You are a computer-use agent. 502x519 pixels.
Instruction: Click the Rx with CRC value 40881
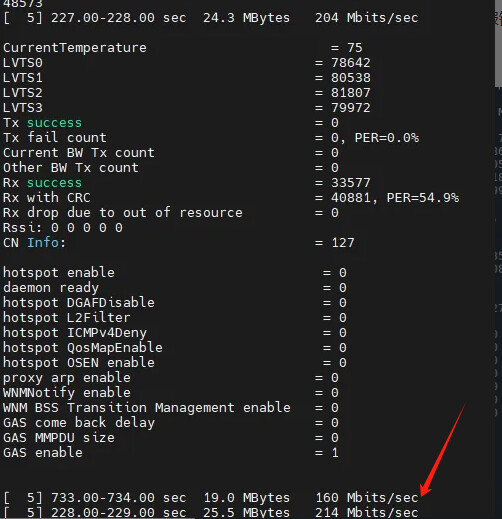[351, 198]
